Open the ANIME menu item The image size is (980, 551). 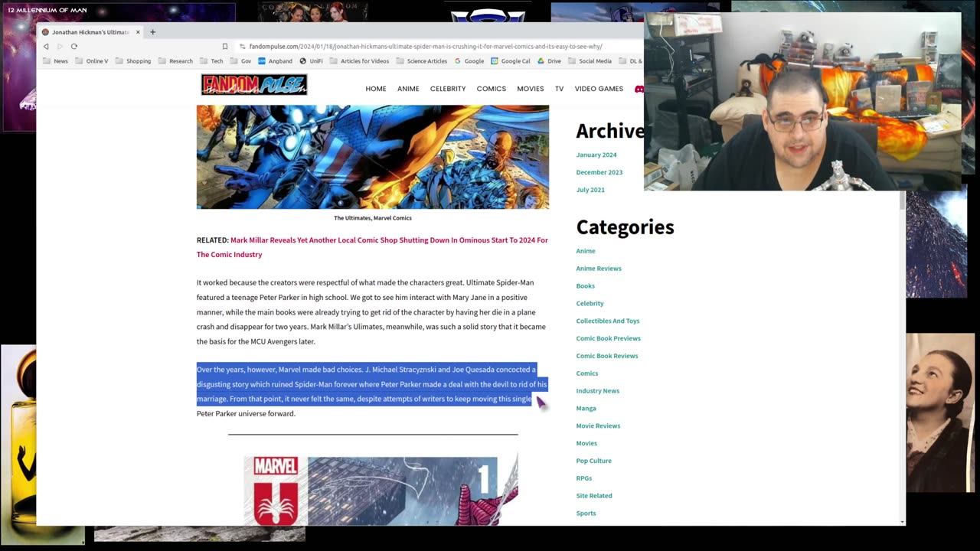(408, 89)
